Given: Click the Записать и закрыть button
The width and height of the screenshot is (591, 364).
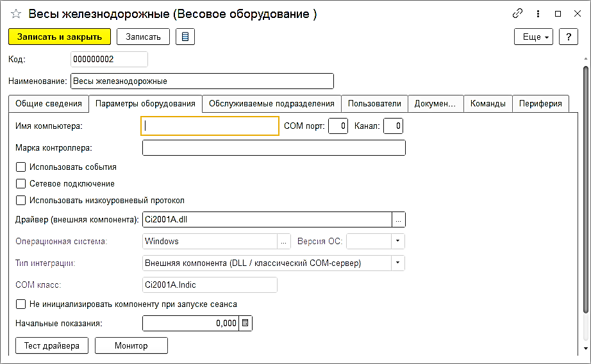Looking at the screenshot, I should [60, 37].
